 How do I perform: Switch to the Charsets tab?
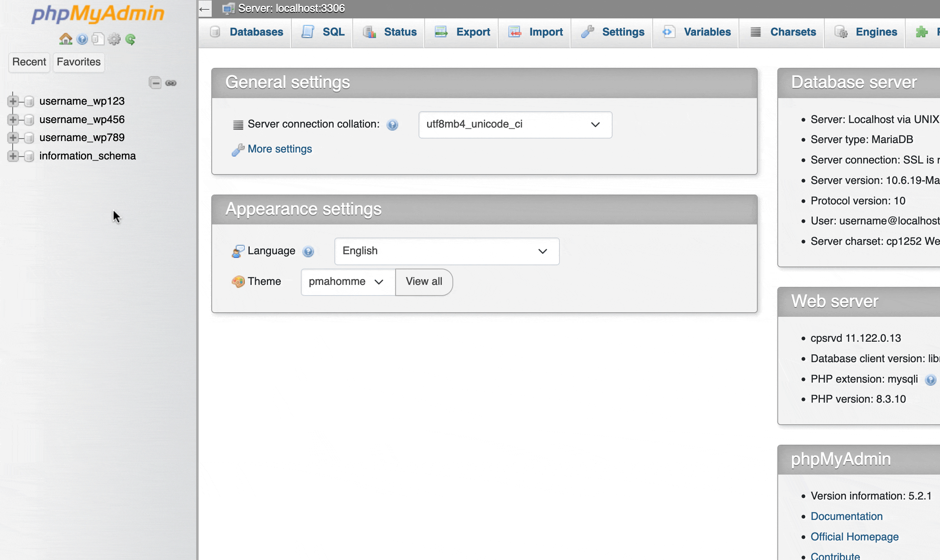[781, 32]
